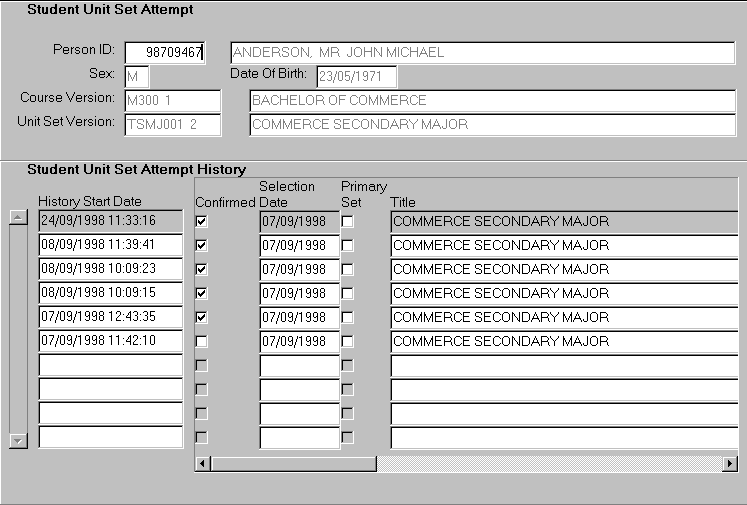Click the vertical scrollbar up arrow
Viewport: 747px width, 505px height.
click(x=16, y=218)
